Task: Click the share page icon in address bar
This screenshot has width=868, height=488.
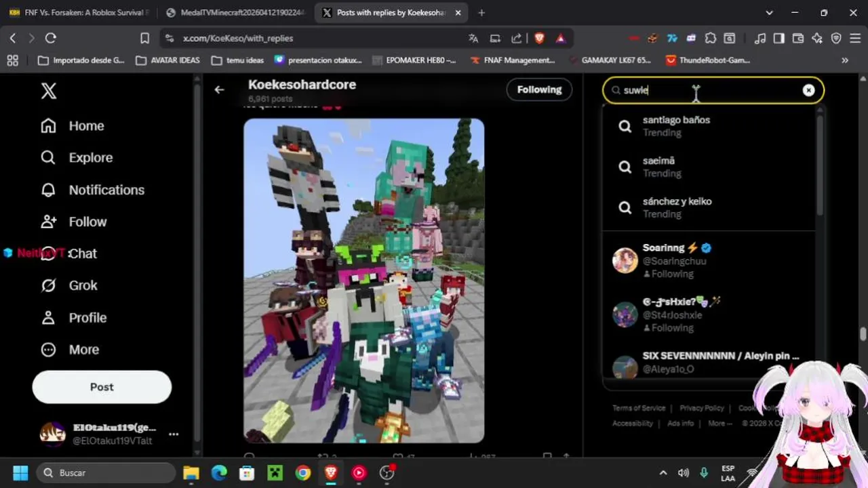Action: point(517,39)
